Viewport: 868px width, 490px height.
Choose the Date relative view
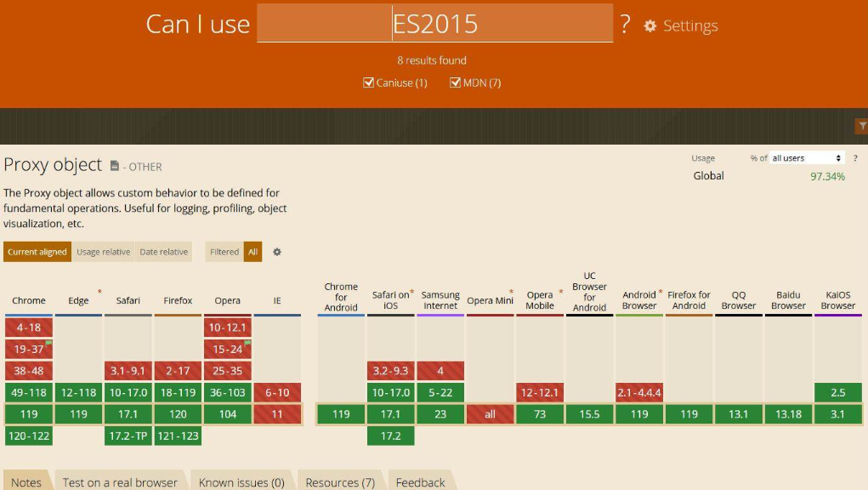click(163, 252)
